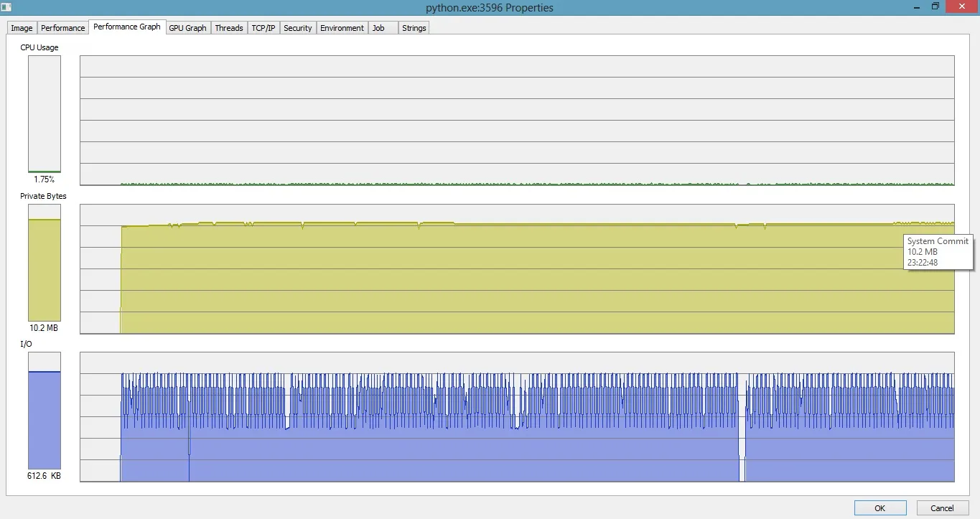Click the CPU Usage label
The image size is (980, 519).
[x=39, y=47]
